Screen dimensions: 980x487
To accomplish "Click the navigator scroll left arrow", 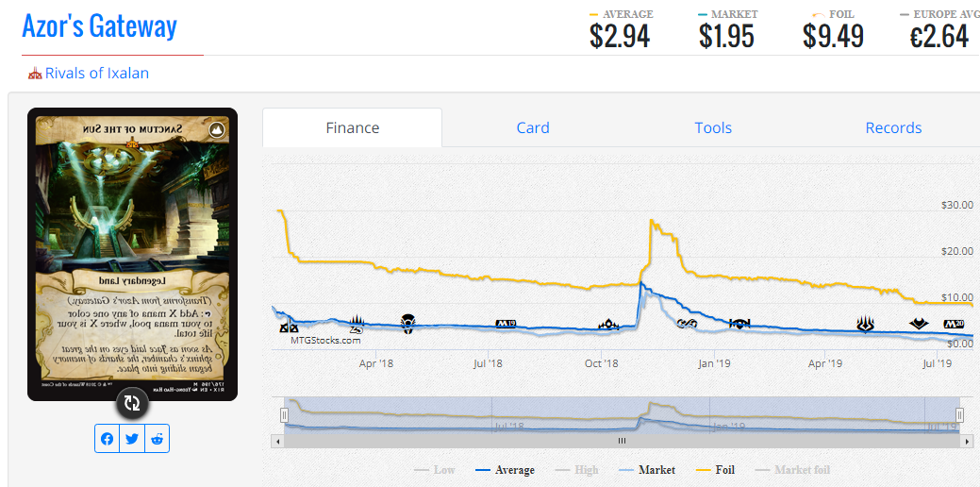I will click(x=276, y=441).
